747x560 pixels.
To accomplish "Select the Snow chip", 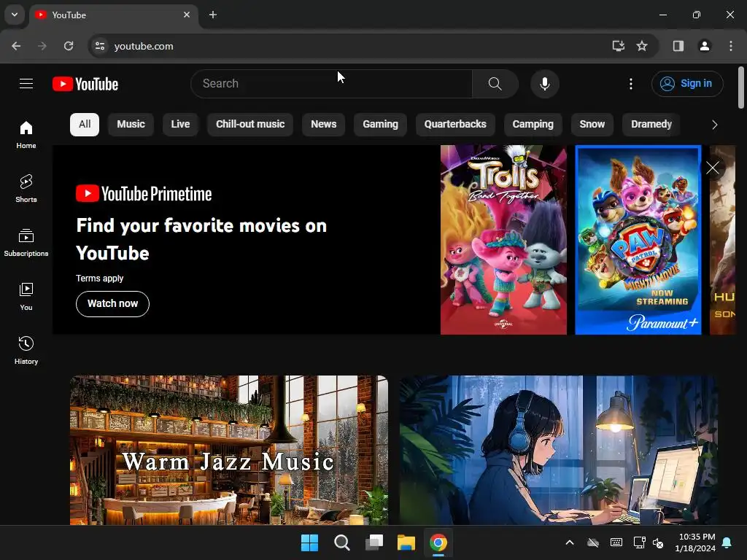I will coord(592,124).
